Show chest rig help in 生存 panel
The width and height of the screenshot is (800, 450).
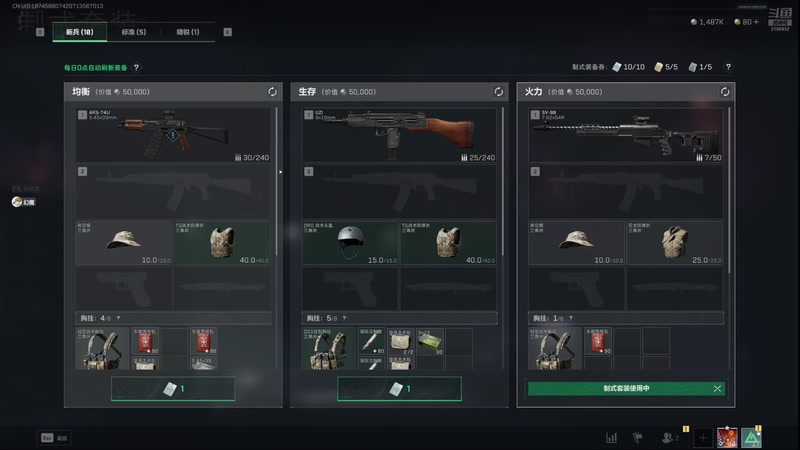[x=344, y=318]
